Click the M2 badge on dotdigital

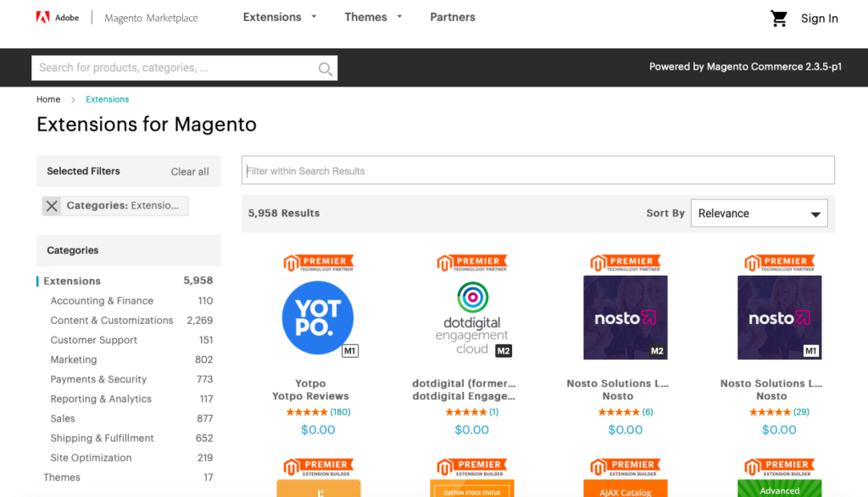(x=504, y=351)
